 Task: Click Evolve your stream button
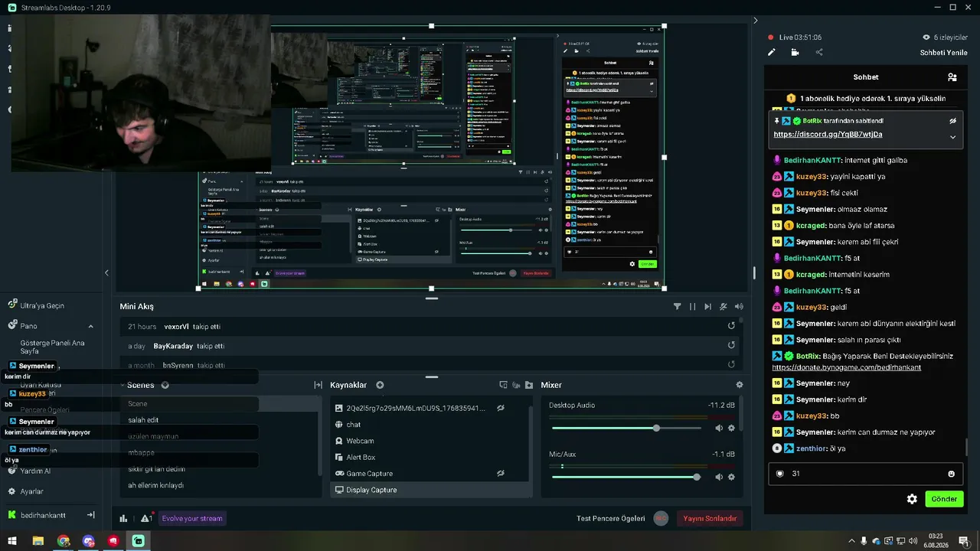[191, 519]
